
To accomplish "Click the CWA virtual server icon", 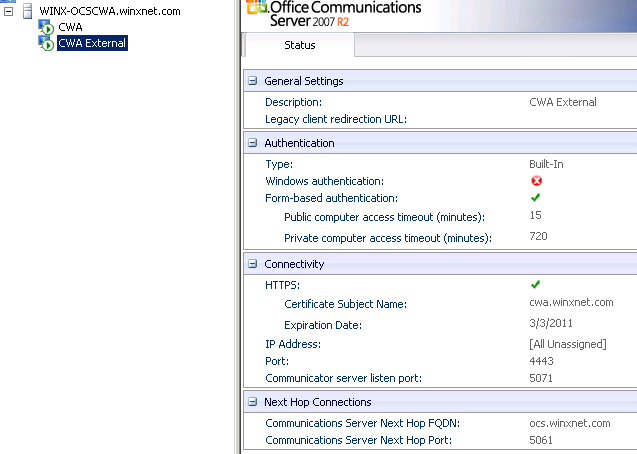I will (46, 27).
